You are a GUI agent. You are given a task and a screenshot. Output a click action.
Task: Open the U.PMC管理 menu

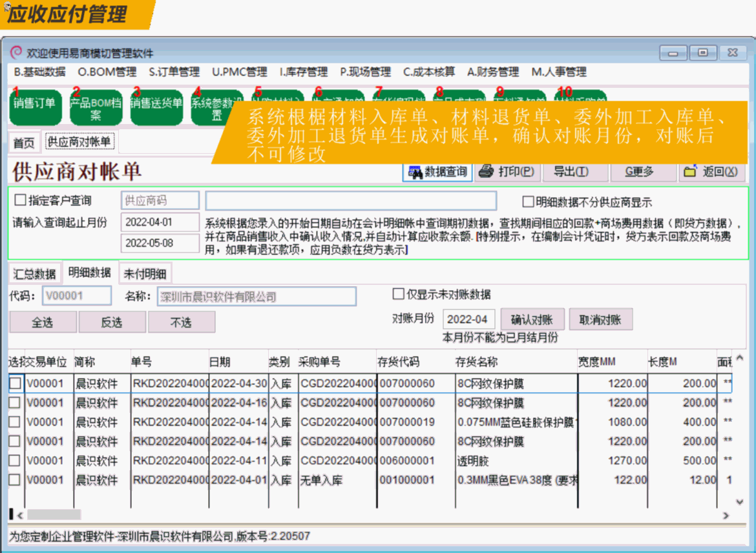click(x=240, y=72)
